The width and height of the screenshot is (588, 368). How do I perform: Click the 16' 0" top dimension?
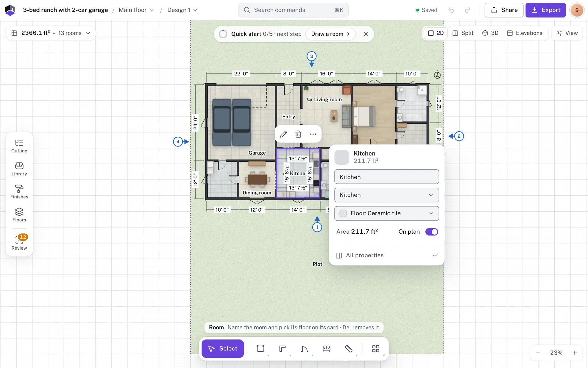(326, 74)
